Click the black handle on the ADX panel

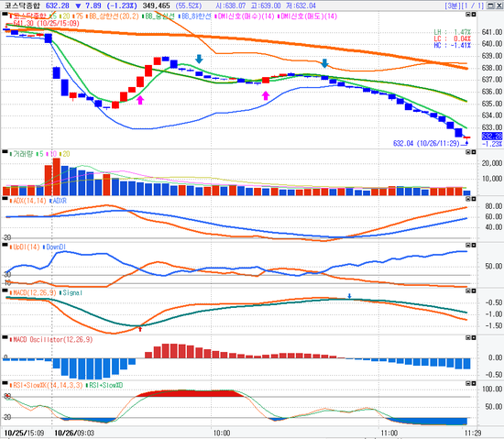[5, 199]
